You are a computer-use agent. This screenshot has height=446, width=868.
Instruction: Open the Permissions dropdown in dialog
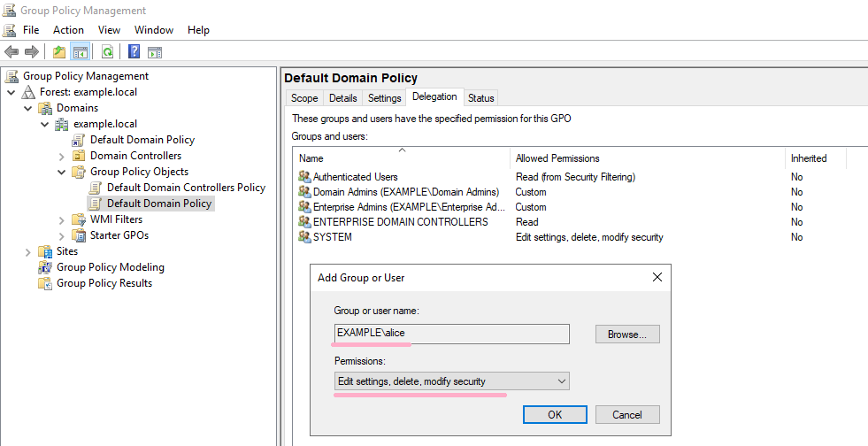point(452,381)
